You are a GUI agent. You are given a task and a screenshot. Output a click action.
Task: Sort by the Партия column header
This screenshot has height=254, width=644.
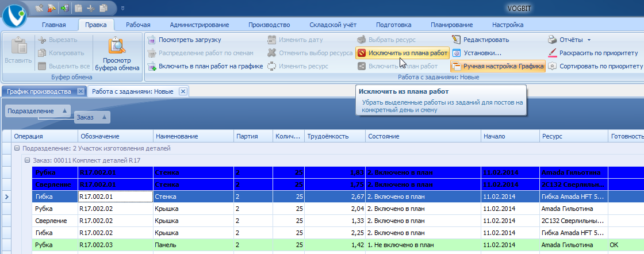click(x=253, y=136)
